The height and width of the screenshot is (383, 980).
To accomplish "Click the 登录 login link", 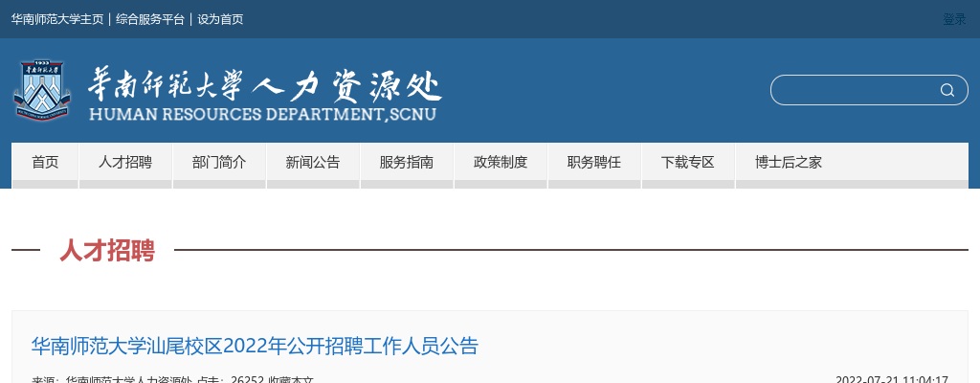I will pyautogui.click(x=954, y=19).
